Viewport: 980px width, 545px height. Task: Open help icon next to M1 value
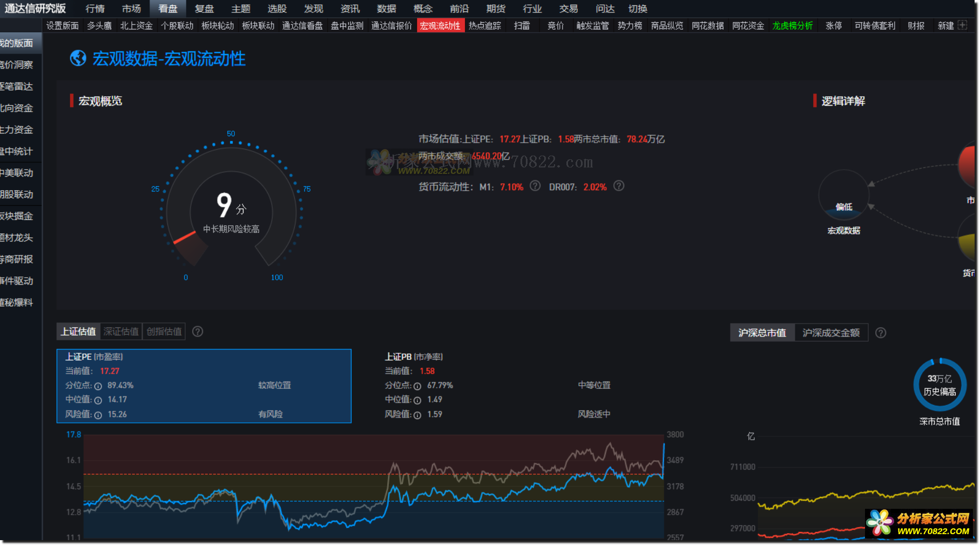pyautogui.click(x=535, y=186)
